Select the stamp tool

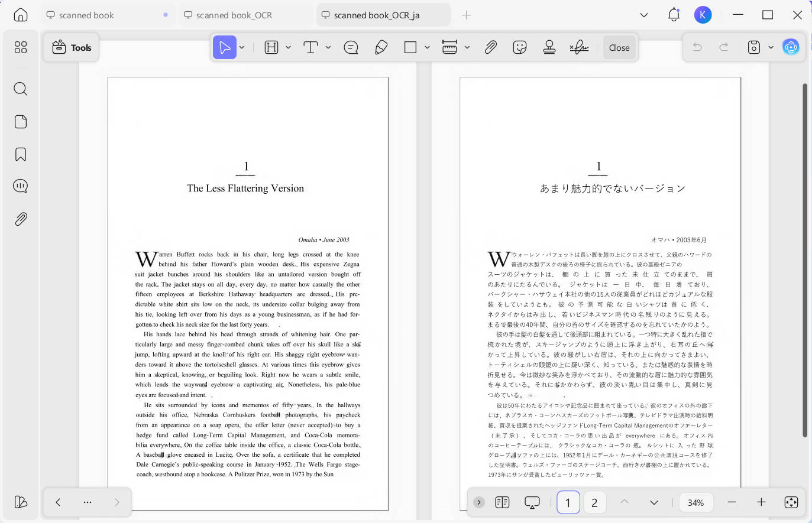549,48
